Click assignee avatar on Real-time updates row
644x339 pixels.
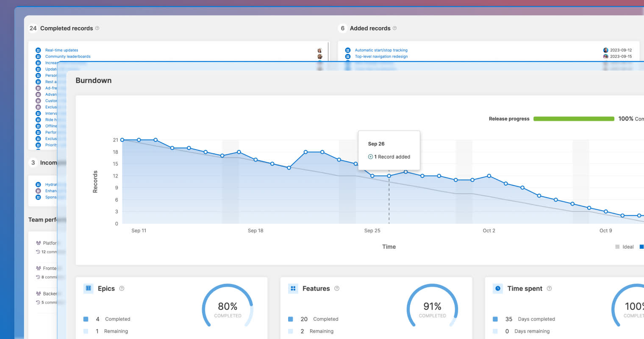click(319, 50)
